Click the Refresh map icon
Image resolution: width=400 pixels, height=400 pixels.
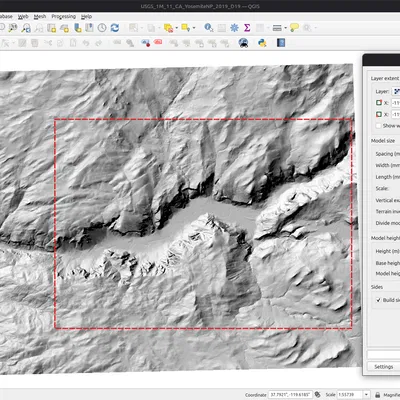tap(115, 28)
